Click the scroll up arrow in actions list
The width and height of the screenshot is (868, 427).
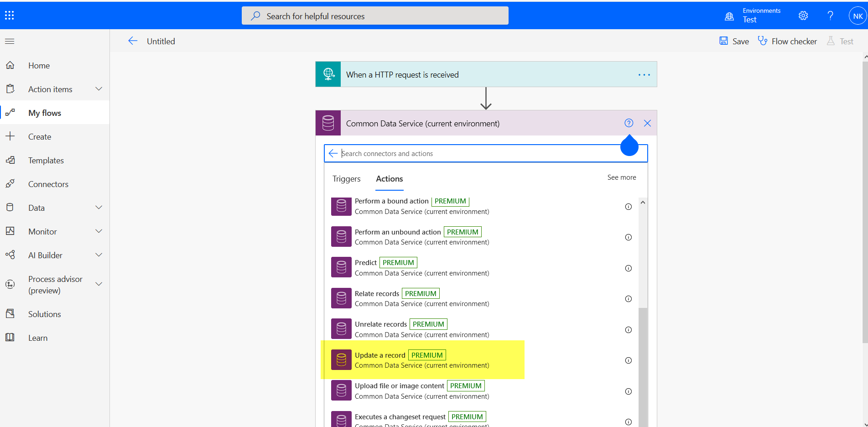point(643,202)
